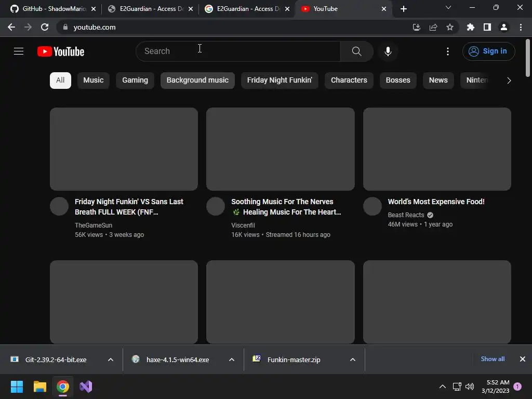Reload the YouTube page
This screenshot has height=399, width=532.
(45, 27)
